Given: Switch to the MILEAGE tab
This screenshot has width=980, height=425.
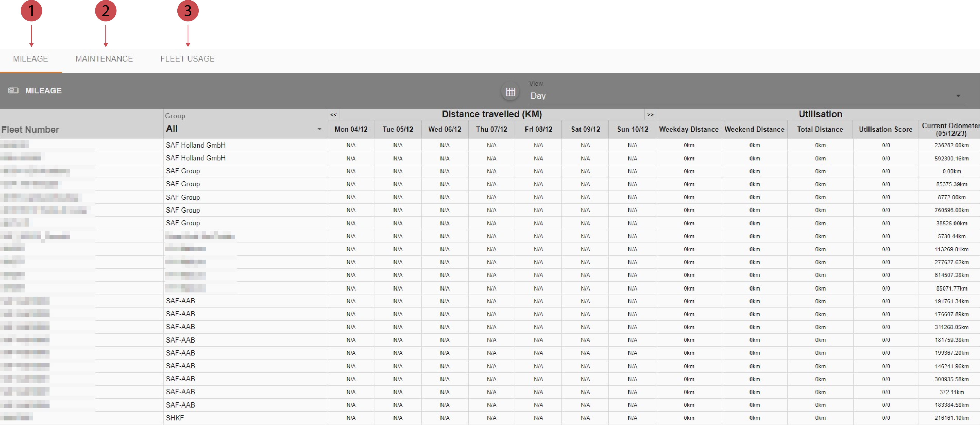Looking at the screenshot, I should pyautogui.click(x=30, y=59).
